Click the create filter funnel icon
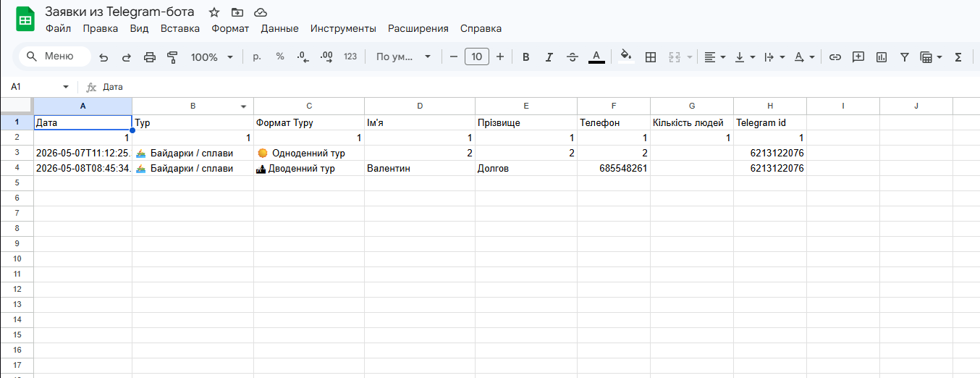 [905, 57]
